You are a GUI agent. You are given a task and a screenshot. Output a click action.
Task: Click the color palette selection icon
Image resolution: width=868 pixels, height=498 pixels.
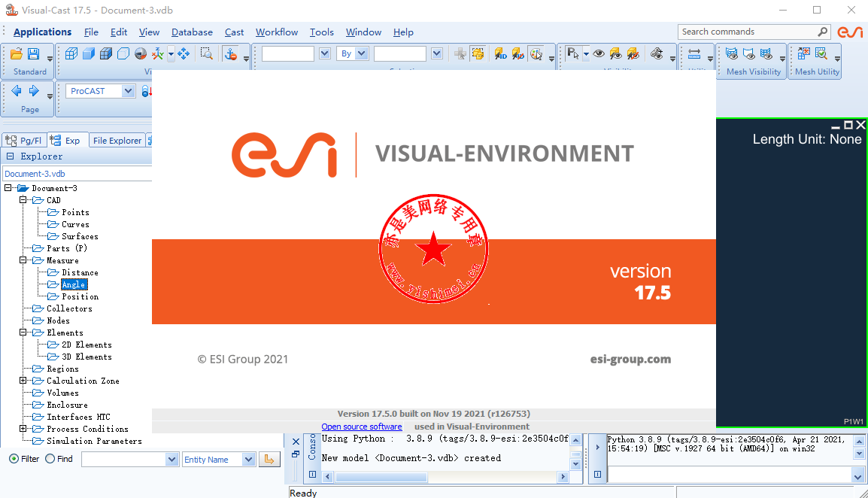536,53
